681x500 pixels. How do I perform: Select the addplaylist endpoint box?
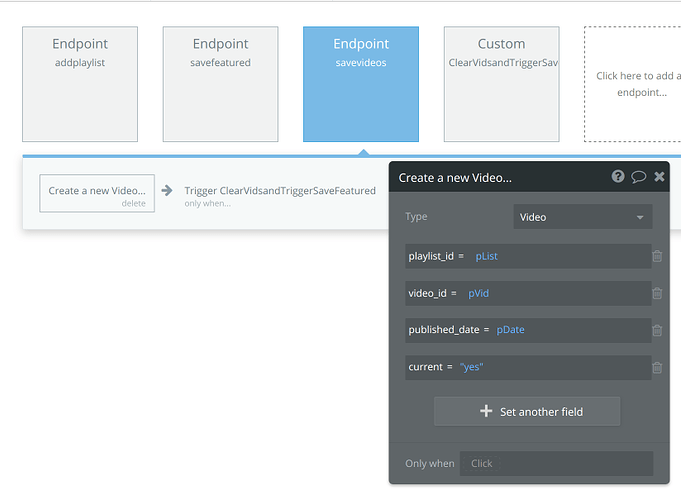pyautogui.click(x=80, y=85)
